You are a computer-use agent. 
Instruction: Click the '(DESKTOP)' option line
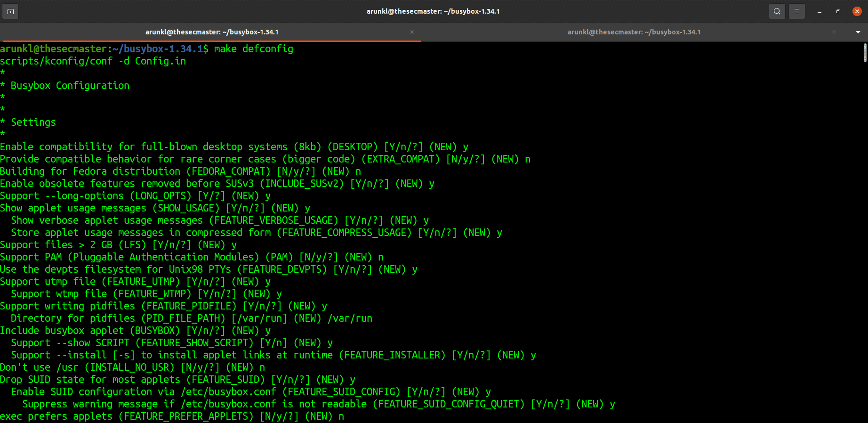(234, 147)
